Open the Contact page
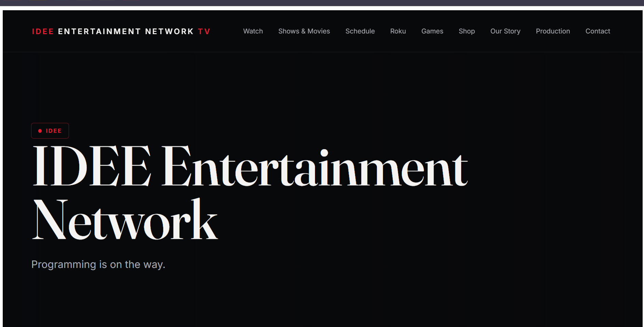 (598, 31)
